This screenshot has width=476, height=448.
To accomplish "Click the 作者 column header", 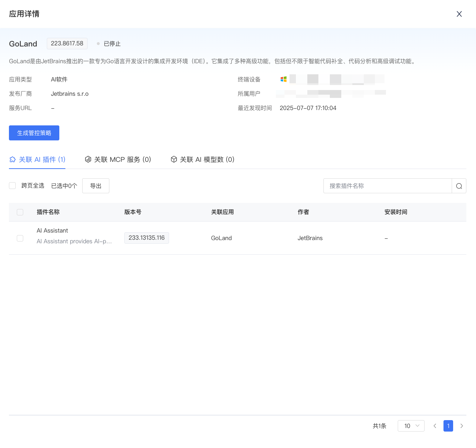I will (x=303, y=212).
